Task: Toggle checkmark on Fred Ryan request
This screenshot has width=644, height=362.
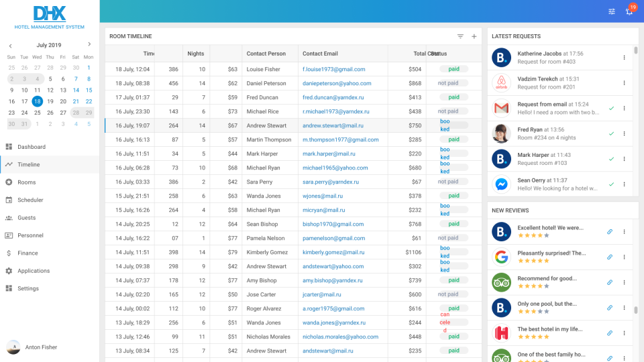Action: [x=612, y=133]
